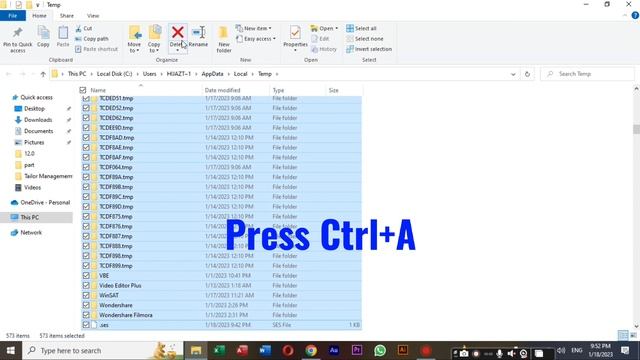This screenshot has height=360, width=640.
Task: Switch to the Share tab
Action: coord(67,16)
